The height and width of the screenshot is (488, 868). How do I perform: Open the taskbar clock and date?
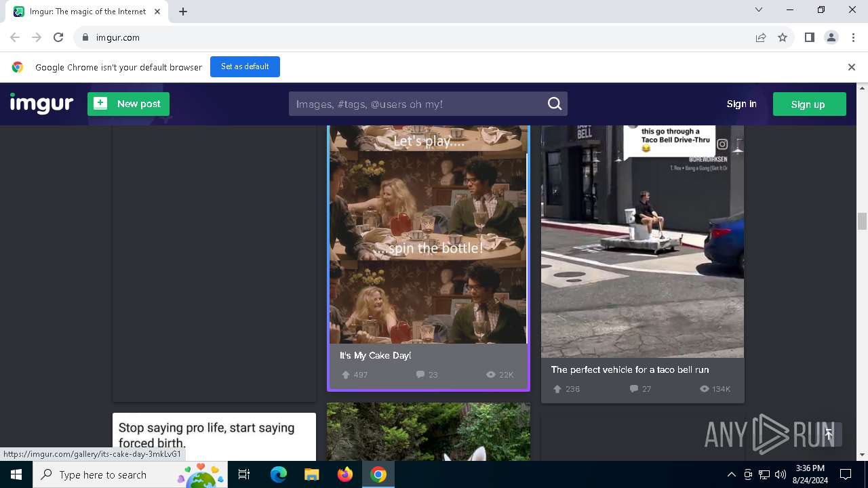coord(810,474)
